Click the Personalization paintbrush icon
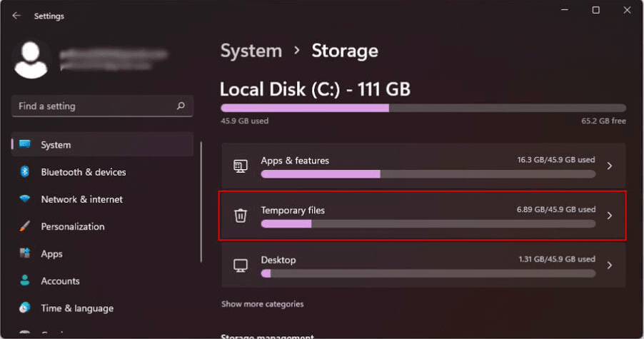 26,226
